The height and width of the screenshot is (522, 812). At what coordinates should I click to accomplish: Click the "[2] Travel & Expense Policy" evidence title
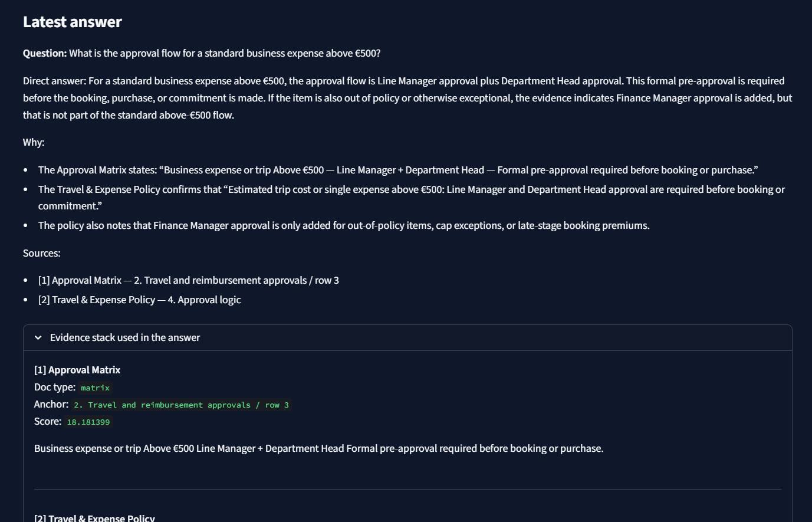click(x=94, y=518)
